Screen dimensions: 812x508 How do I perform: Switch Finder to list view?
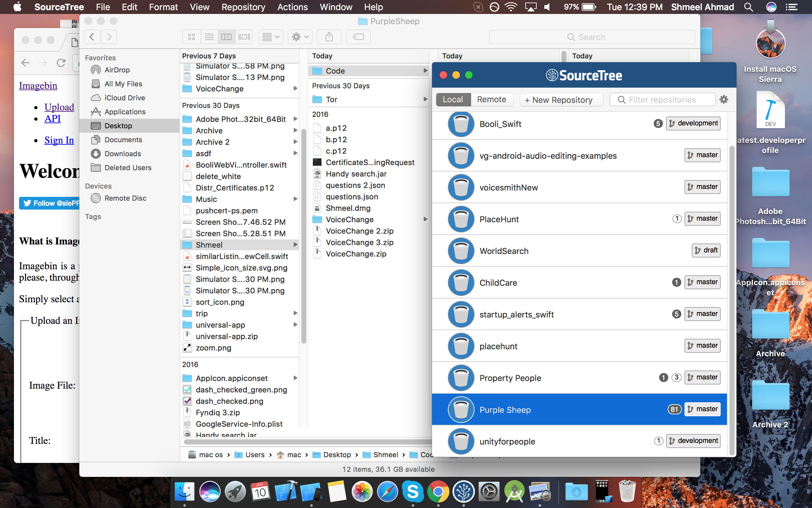coord(209,37)
